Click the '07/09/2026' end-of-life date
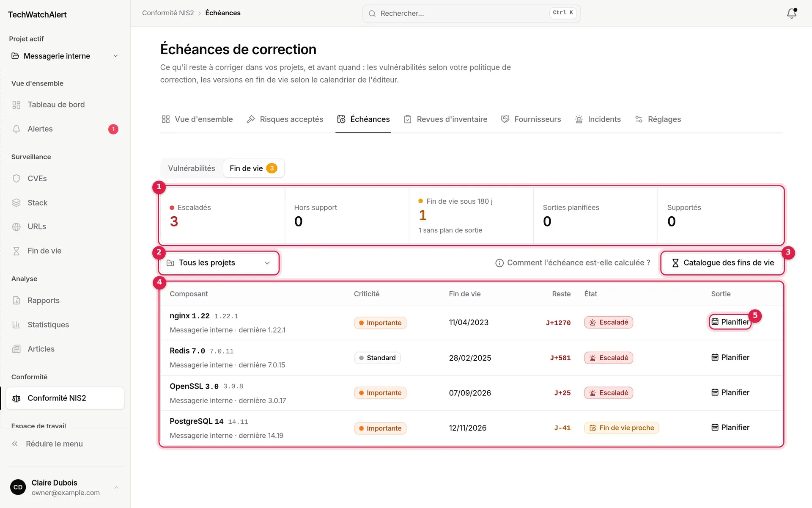 click(x=470, y=393)
